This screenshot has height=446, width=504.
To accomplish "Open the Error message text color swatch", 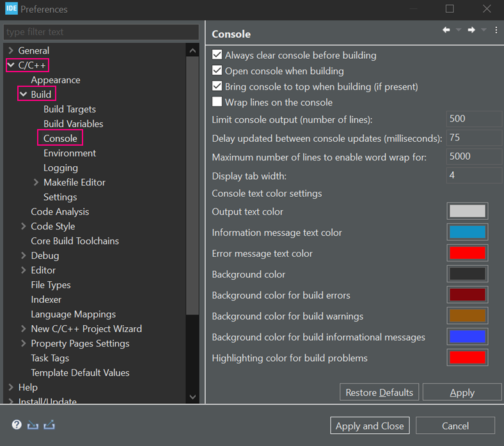I will 468,253.
